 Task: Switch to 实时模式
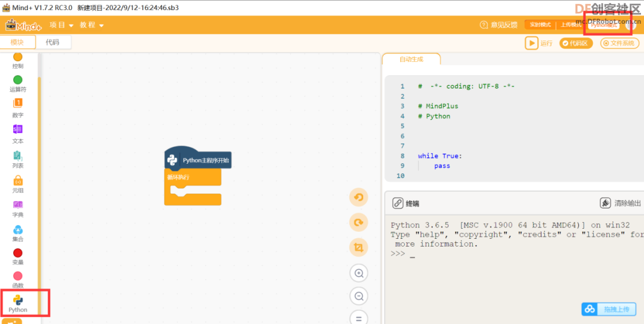pos(540,24)
